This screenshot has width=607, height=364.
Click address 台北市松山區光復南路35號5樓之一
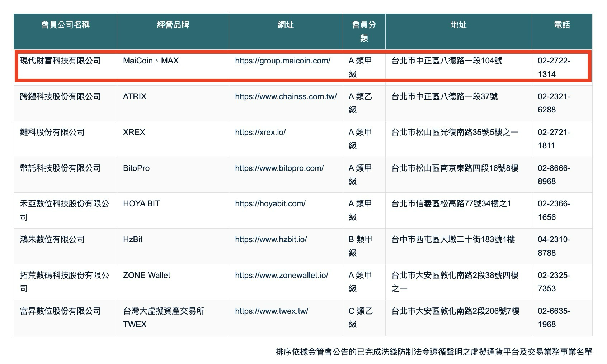coord(455,132)
